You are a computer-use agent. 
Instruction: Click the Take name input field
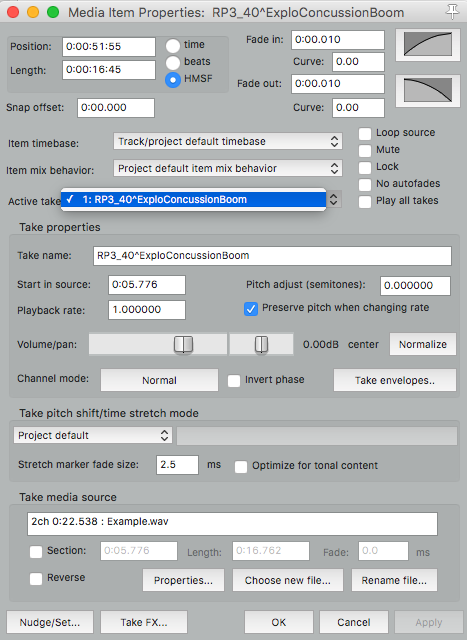pyautogui.click(x=272, y=256)
